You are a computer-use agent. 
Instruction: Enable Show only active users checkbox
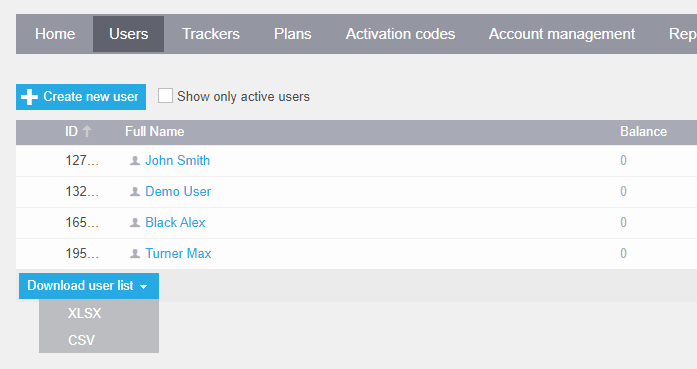pyautogui.click(x=165, y=96)
